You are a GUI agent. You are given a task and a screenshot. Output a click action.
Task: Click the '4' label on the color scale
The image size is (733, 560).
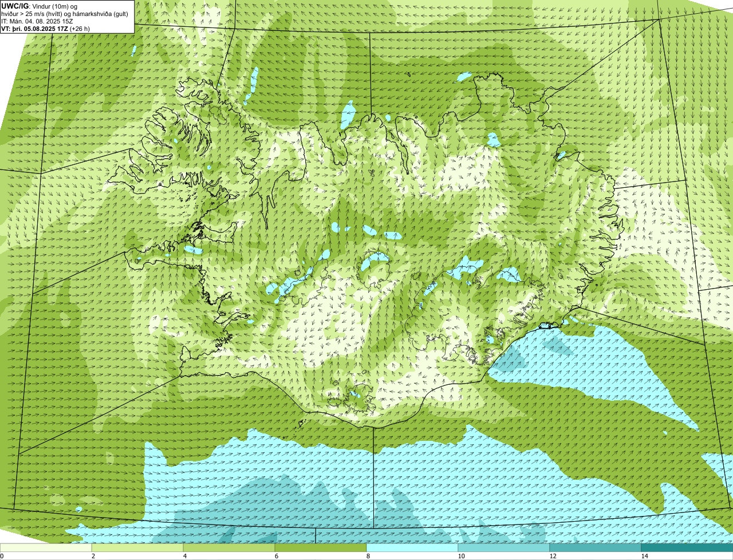184,556
